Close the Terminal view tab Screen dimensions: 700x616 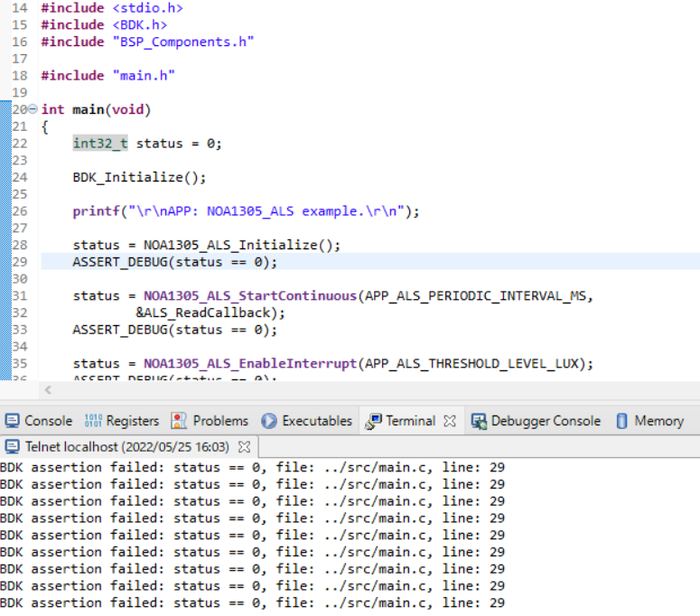(450, 421)
